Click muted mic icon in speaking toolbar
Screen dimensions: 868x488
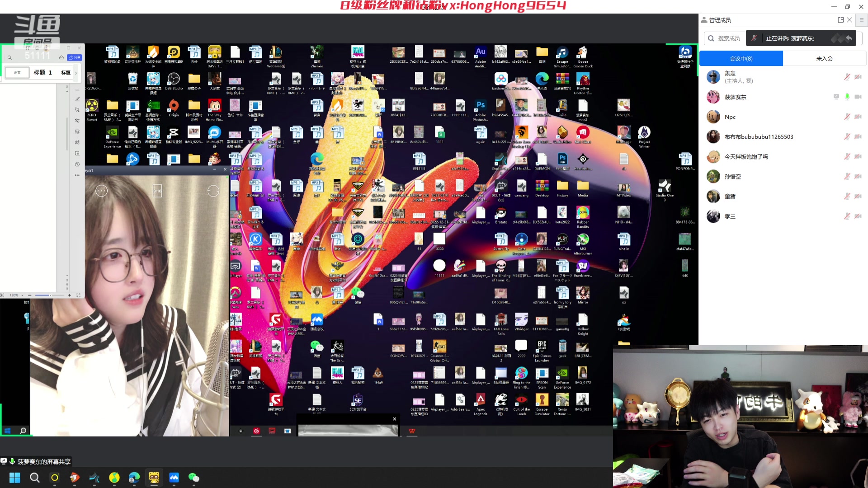[754, 38]
